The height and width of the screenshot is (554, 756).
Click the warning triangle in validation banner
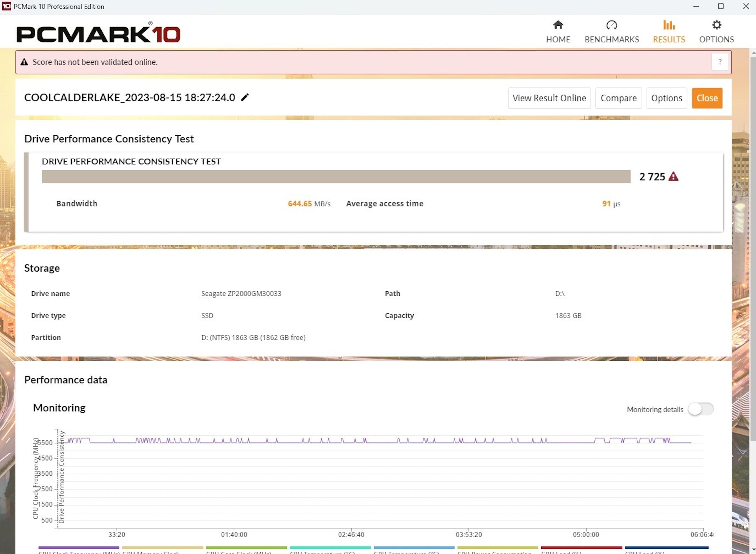click(x=24, y=62)
